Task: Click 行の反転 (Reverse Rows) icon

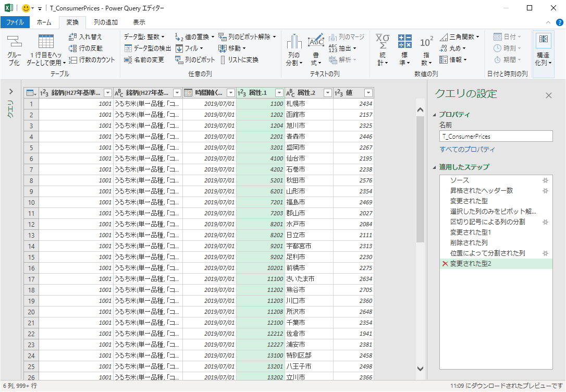Action: [73, 48]
